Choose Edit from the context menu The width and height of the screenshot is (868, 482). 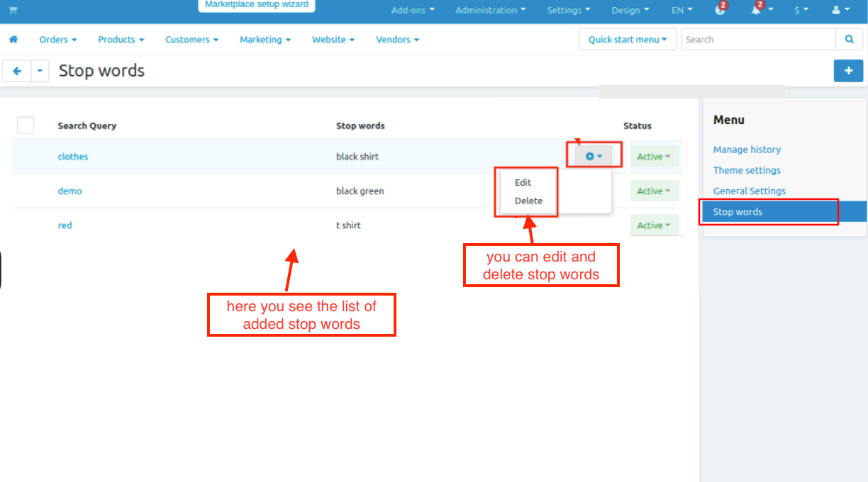point(523,182)
